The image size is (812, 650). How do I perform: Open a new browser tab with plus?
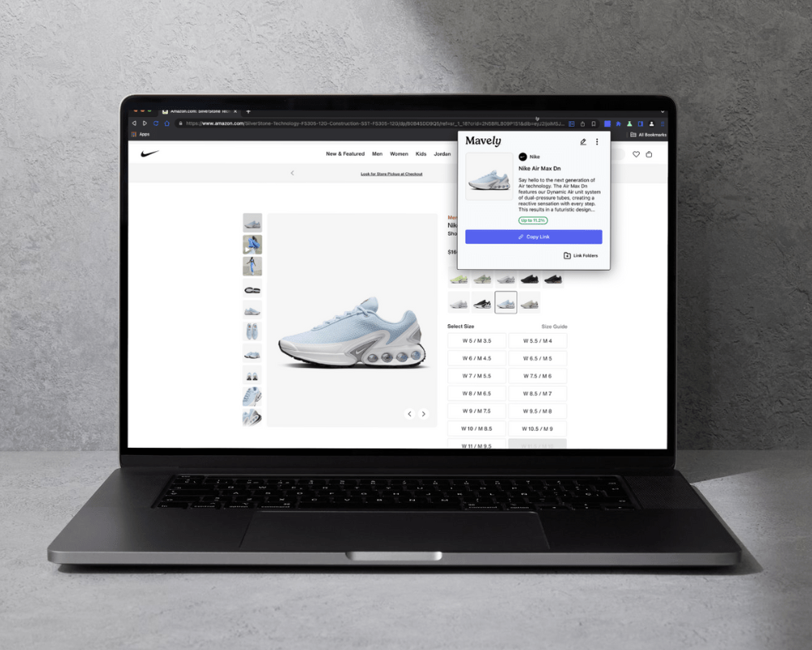[x=248, y=111]
